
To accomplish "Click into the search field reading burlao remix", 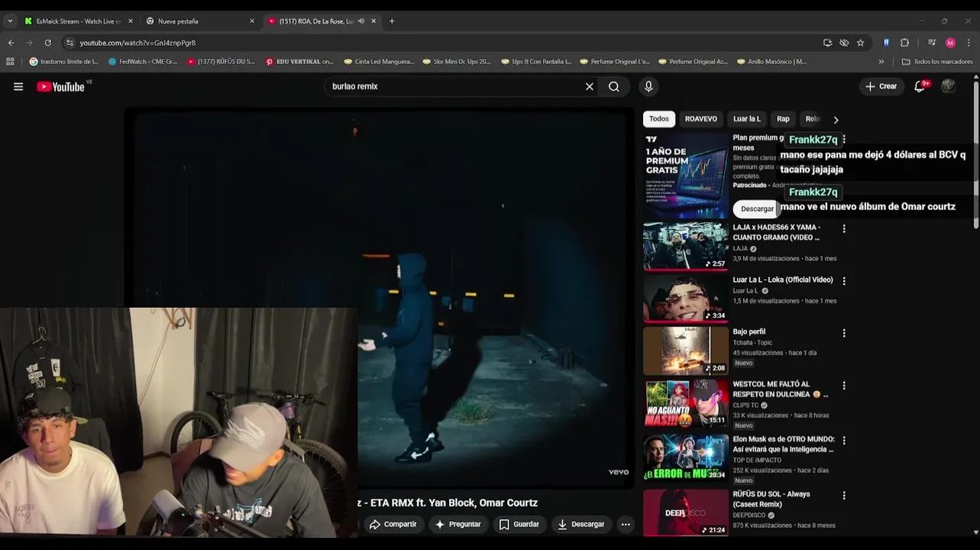I will coord(454,86).
